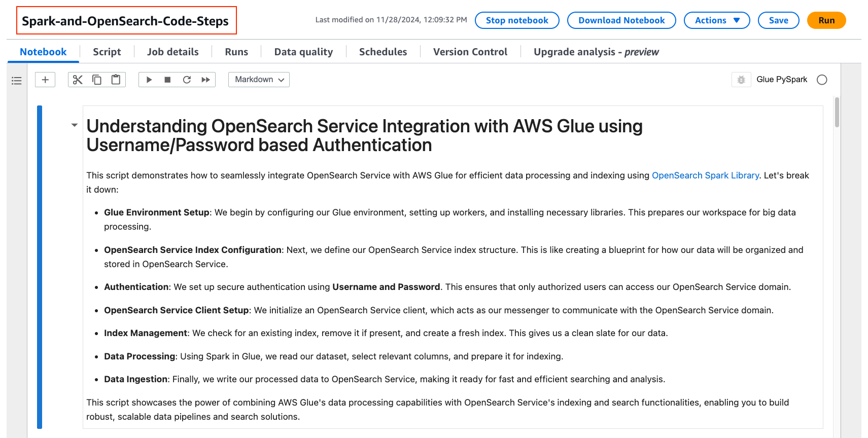Image resolution: width=868 pixels, height=438 pixels.
Task: Switch to the Notebook tab
Action: pos(43,52)
